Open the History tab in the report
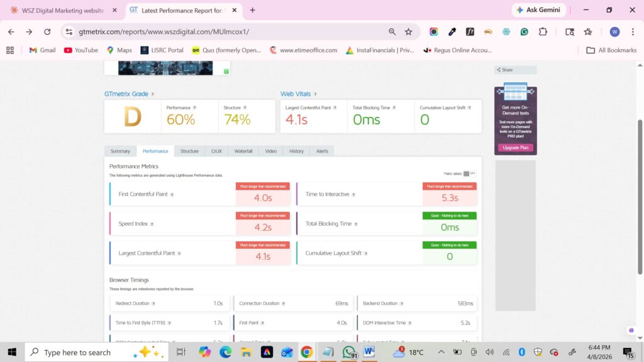 coord(297,151)
